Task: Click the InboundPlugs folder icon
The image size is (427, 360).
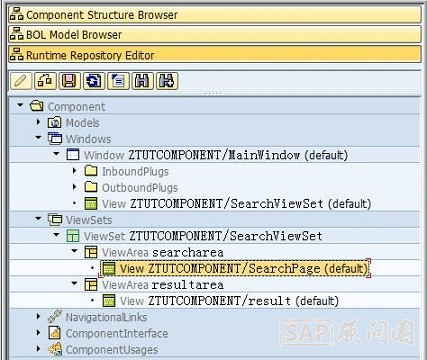Action: 91,171
